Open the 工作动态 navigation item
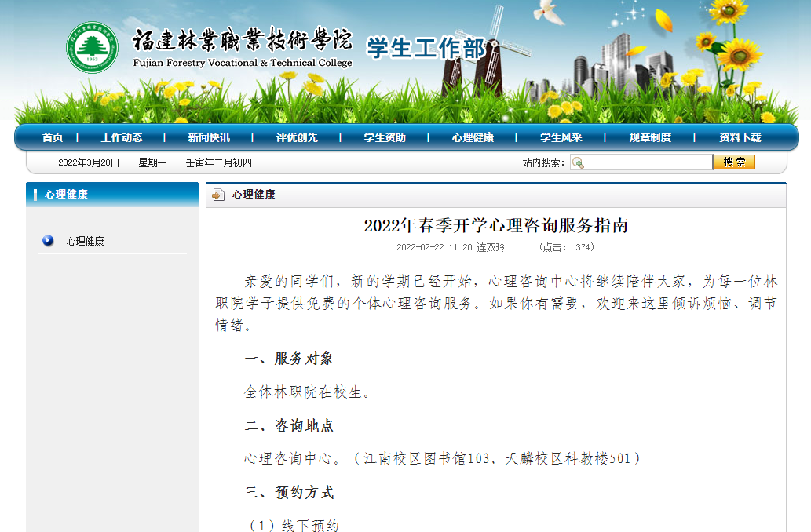This screenshot has width=811, height=532. (122, 137)
